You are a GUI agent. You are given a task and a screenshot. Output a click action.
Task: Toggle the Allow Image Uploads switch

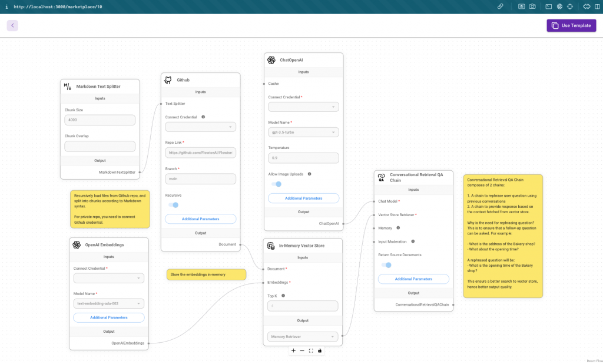coord(277,184)
